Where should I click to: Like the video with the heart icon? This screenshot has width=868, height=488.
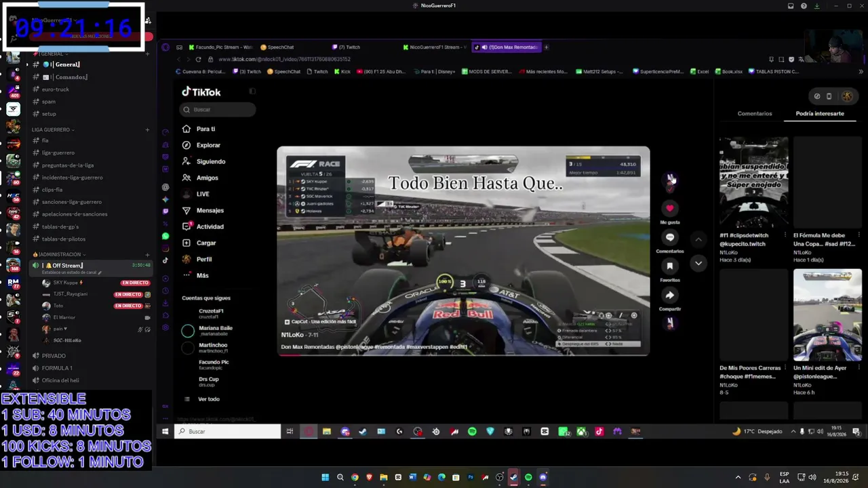(x=669, y=208)
